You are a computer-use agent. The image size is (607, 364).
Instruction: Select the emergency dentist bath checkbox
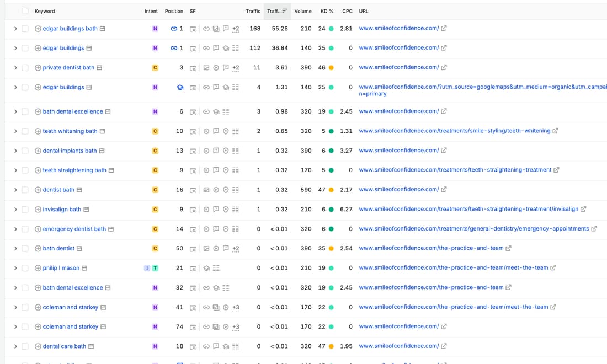(x=25, y=229)
